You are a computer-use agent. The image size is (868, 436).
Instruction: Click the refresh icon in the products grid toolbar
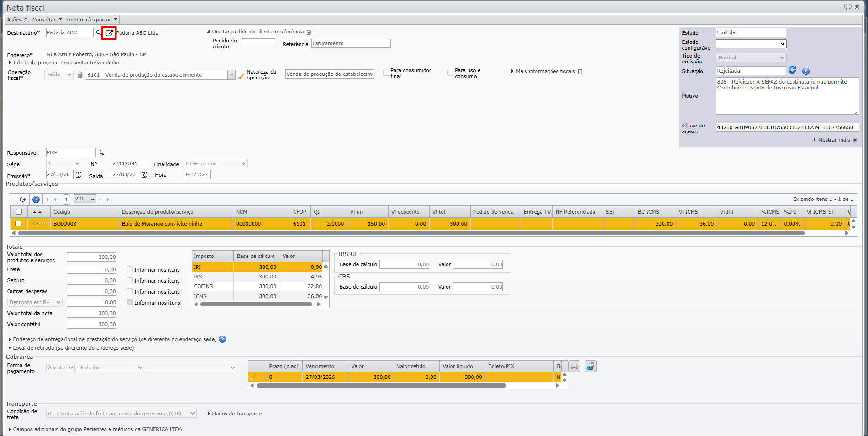[x=22, y=200]
